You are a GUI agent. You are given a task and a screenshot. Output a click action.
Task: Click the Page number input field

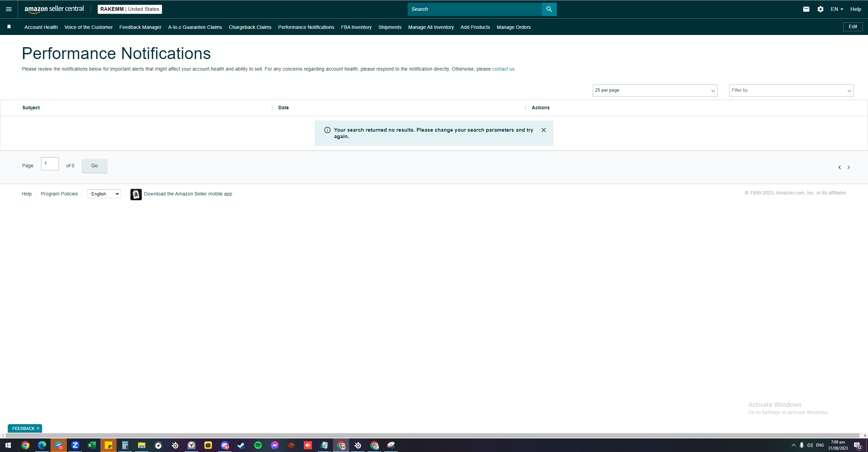50,164
